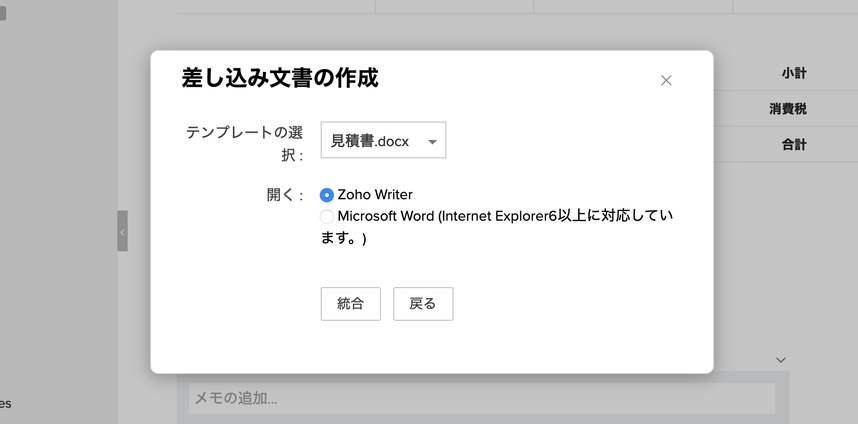This screenshot has width=858, height=424.
Task: Click the gray block in top-left sidebar
Action: click(3, 13)
